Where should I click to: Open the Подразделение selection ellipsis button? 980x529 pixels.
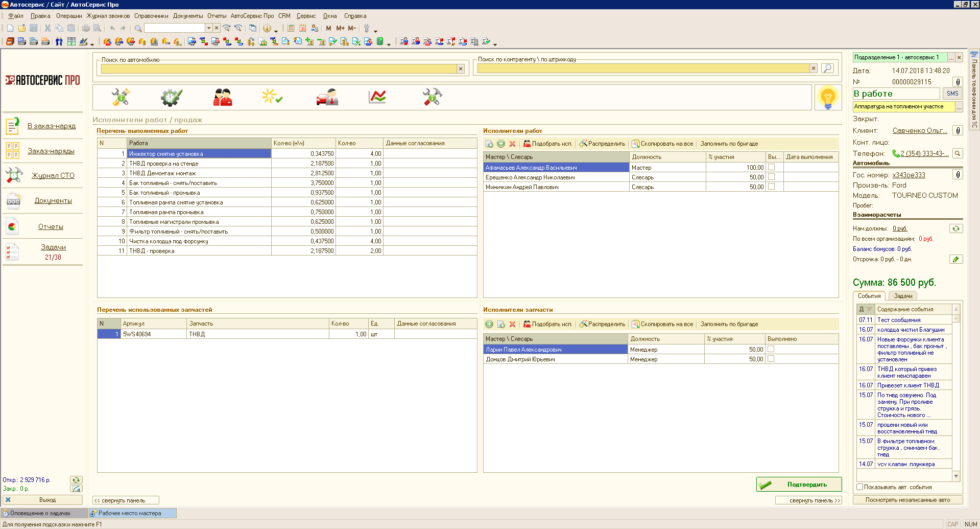(x=951, y=58)
